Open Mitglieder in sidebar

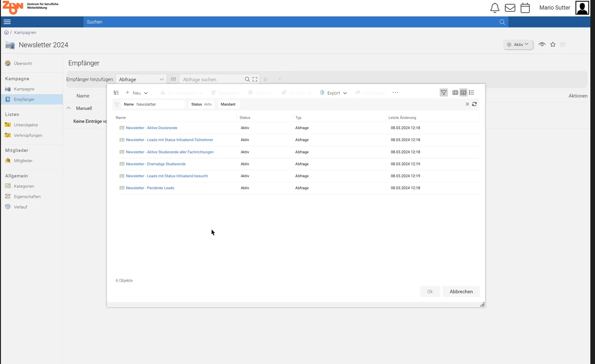click(23, 161)
